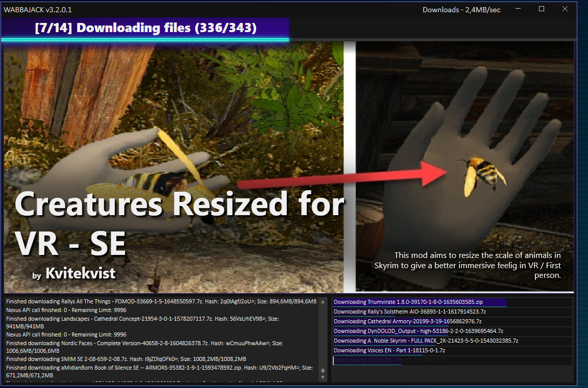
Task: Maximize the Wabbajack window
Action: click(x=541, y=9)
